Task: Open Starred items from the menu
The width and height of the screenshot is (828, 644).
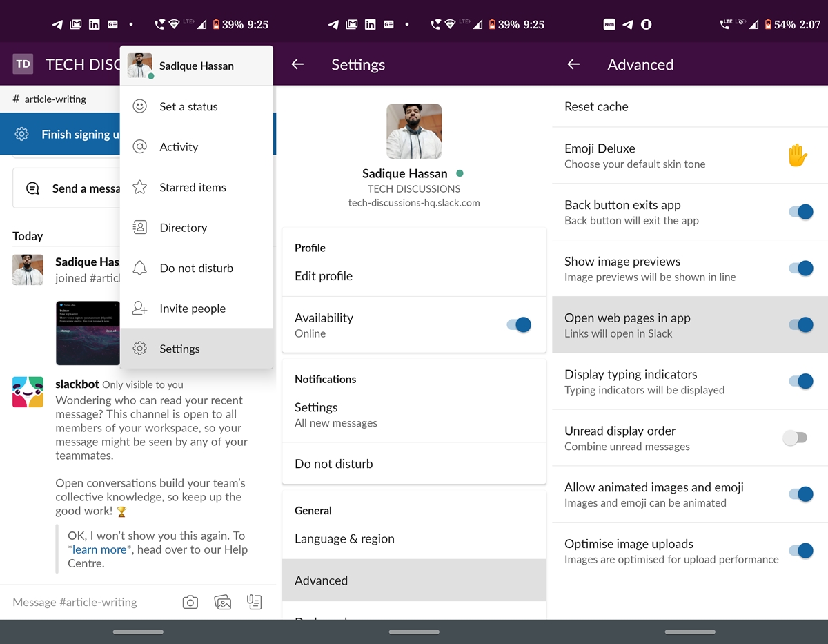Action: 197,187
